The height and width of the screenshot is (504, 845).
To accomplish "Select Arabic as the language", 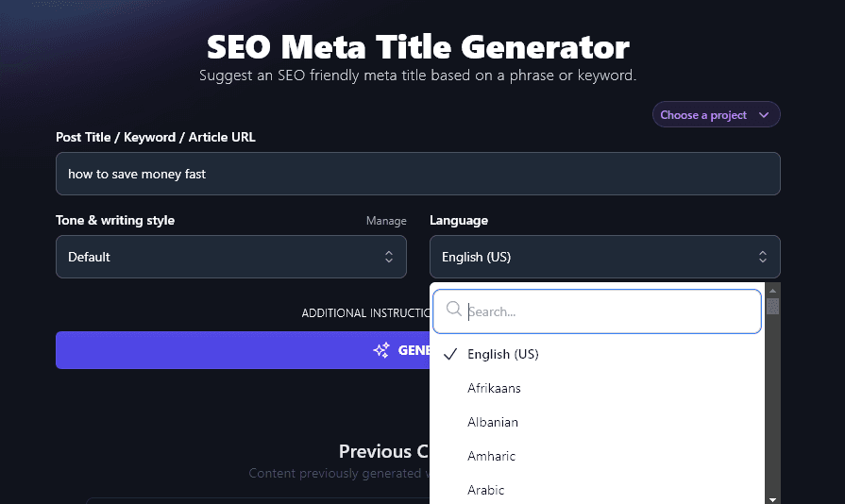I will (485, 490).
